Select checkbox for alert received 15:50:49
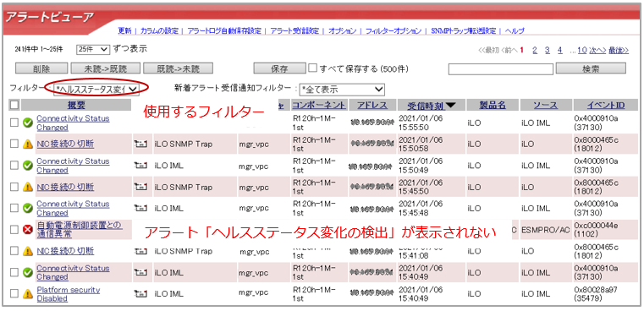This screenshot has width=644, height=311. 14,166
